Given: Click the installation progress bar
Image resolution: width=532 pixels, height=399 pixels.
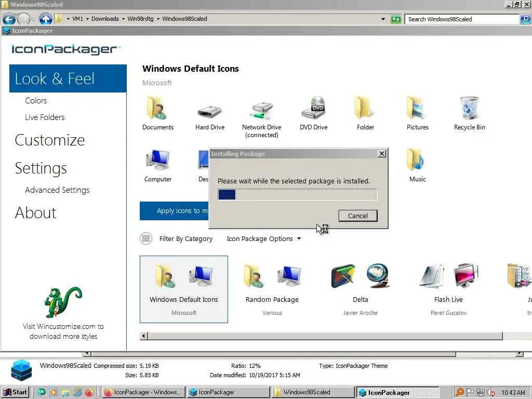Looking at the screenshot, I should tap(297, 194).
